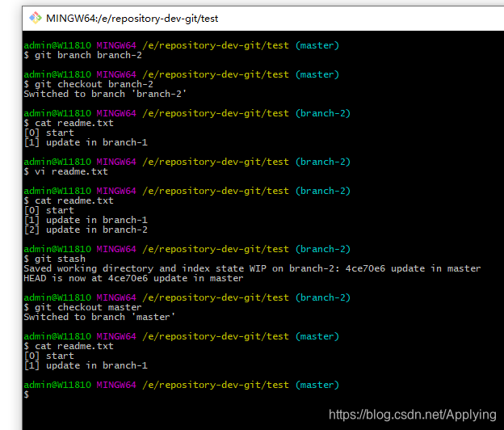Image resolution: width=504 pixels, height=430 pixels.
Task: Click the Git Bash icon in title bar
Action: click(36, 18)
